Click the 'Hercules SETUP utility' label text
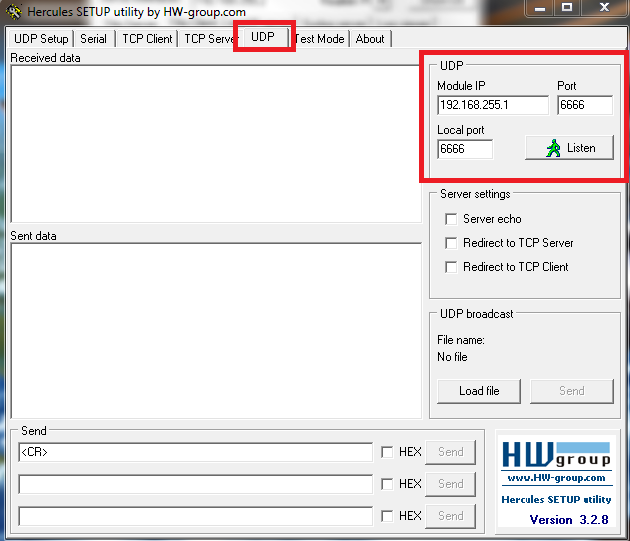 click(556, 500)
